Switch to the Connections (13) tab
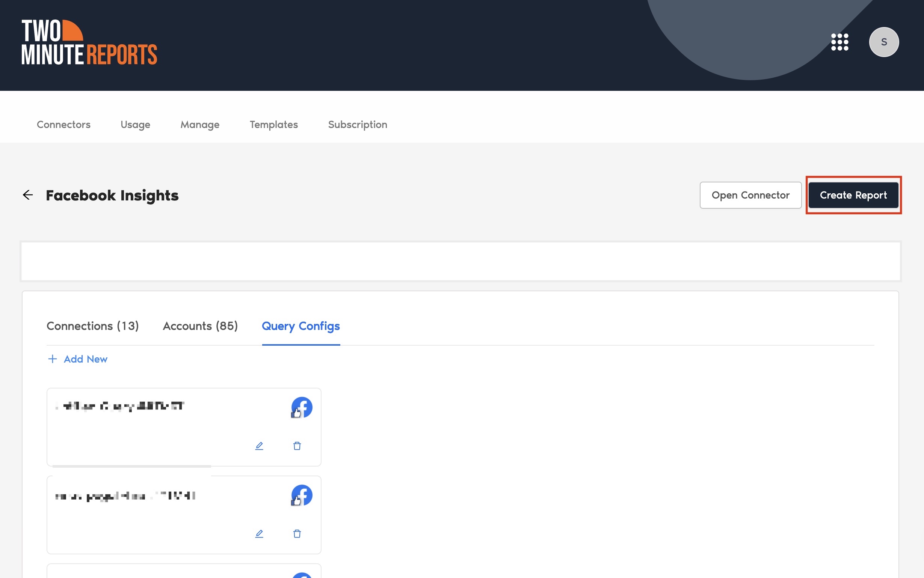 click(x=92, y=326)
